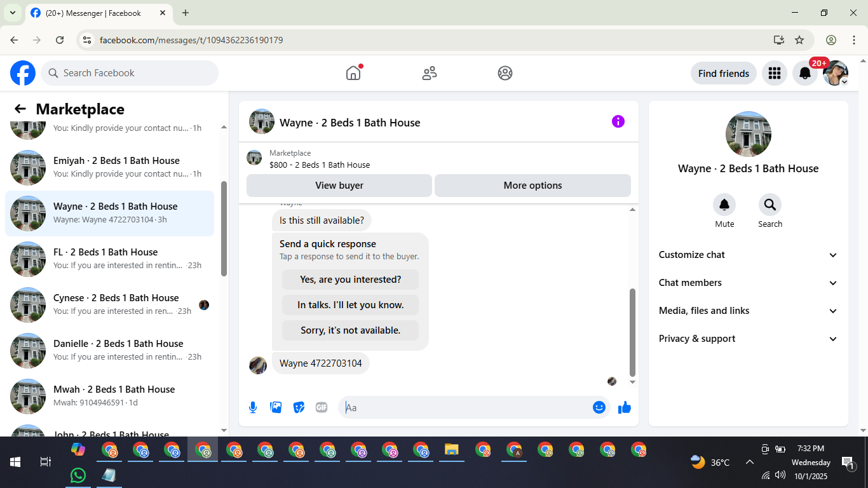868x488 pixels.
Task: Open the Windows Start menu
Action: [x=15, y=462]
